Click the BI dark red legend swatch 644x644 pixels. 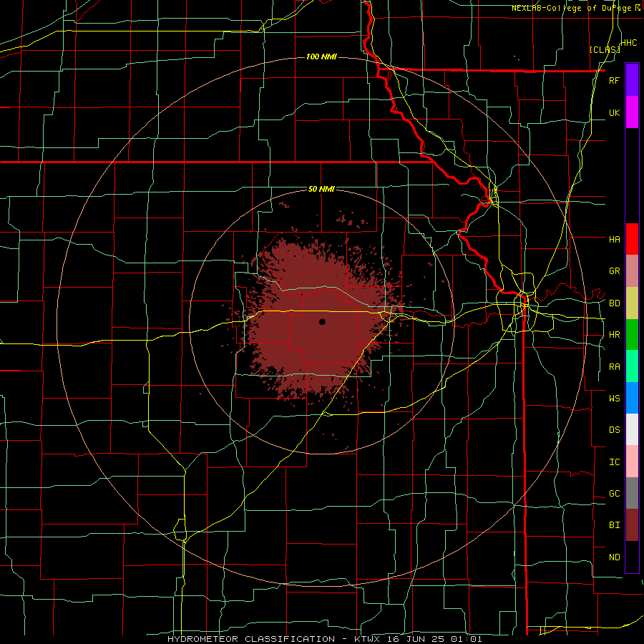pyautogui.click(x=632, y=525)
